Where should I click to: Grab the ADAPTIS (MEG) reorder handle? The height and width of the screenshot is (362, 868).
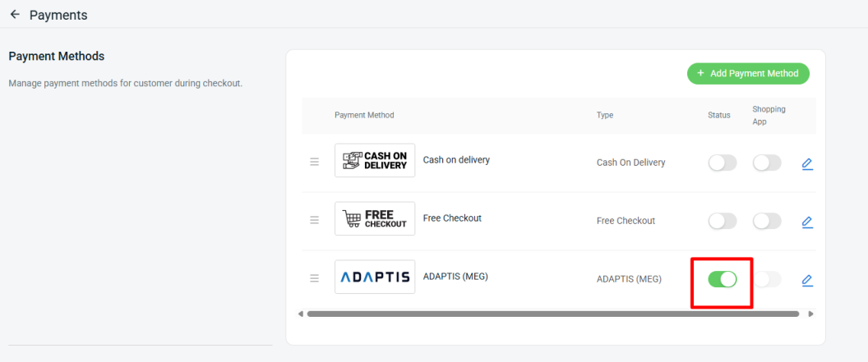(x=315, y=278)
